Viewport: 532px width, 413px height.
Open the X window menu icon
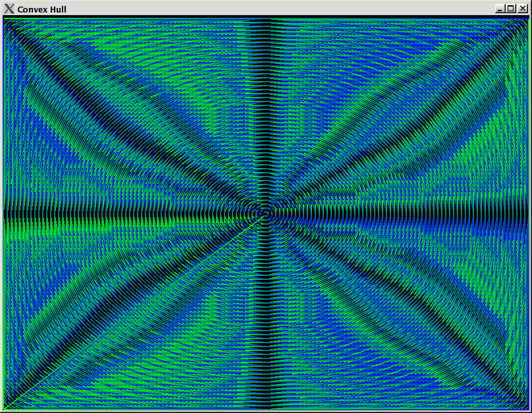pos(9,9)
